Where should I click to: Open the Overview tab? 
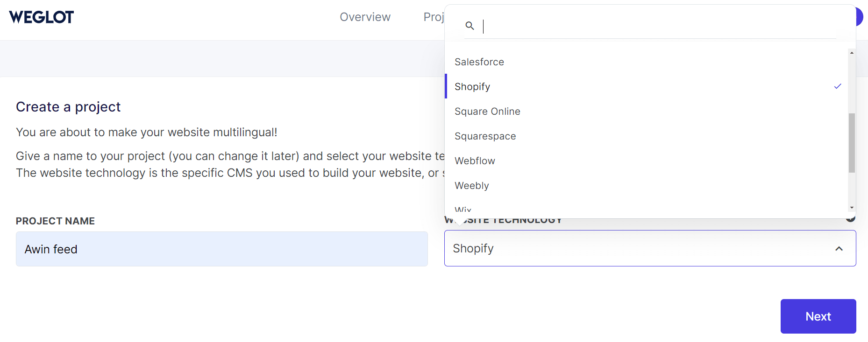pos(365,17)
